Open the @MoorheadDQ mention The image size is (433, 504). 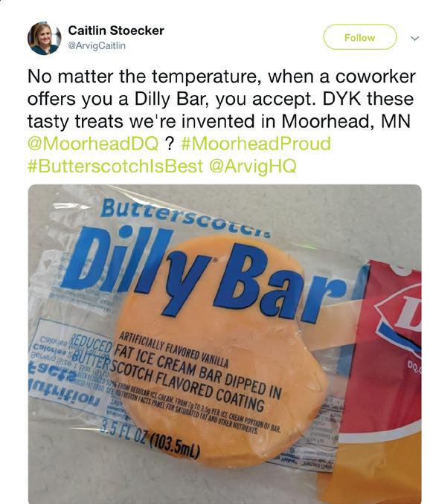[x=93, y=143]
